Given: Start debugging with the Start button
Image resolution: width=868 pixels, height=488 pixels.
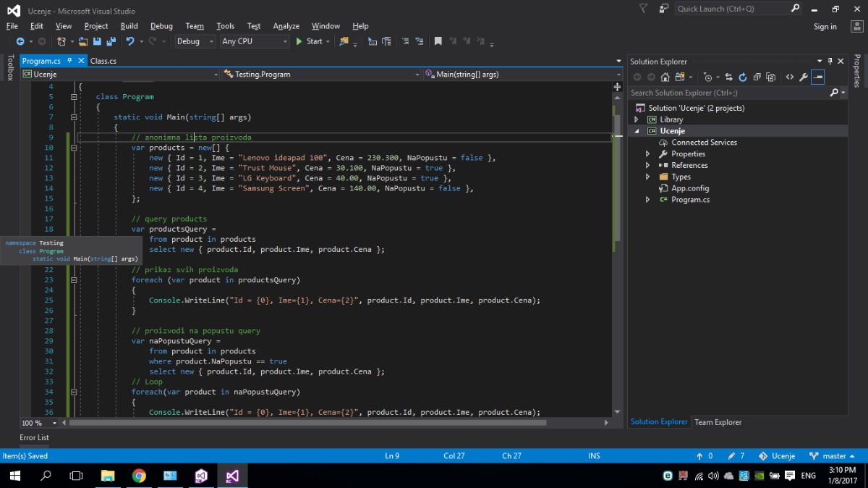Looking at the screenshot, I should pos(309,41).
